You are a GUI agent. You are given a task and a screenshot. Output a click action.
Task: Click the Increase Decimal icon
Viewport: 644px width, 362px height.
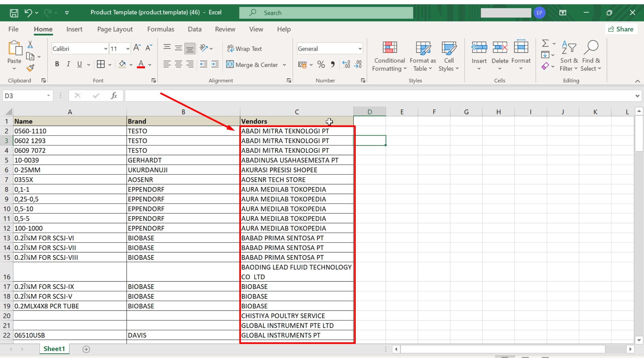pos(346,64)
